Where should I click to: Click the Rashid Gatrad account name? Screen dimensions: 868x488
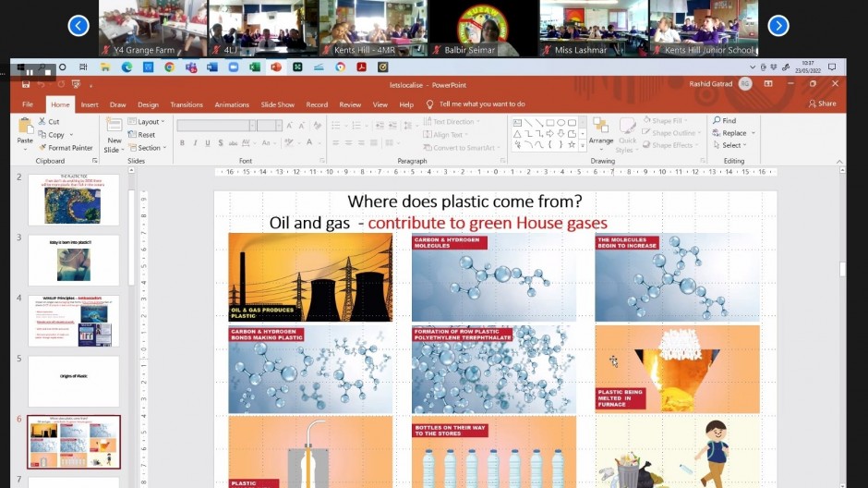711,83
